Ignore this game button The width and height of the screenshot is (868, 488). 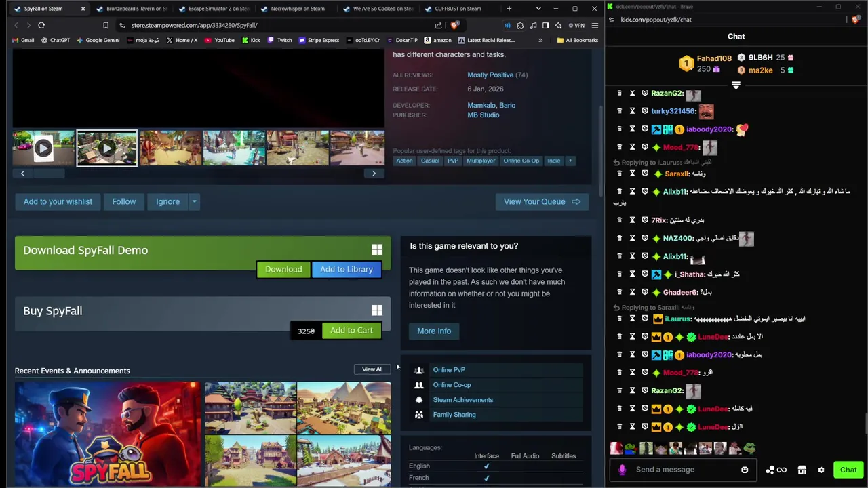click(x=168, y=201)
